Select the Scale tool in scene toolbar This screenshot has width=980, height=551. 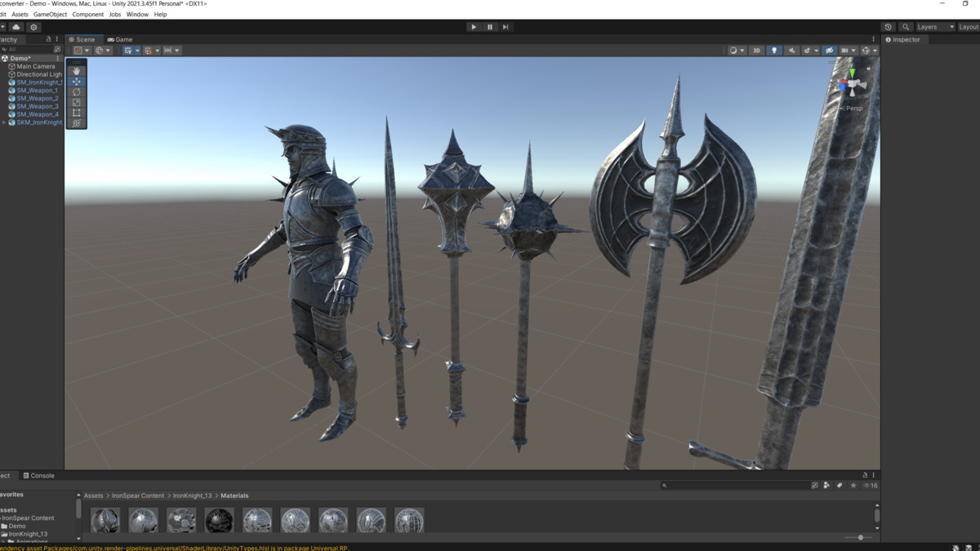[x=76, y=103]
